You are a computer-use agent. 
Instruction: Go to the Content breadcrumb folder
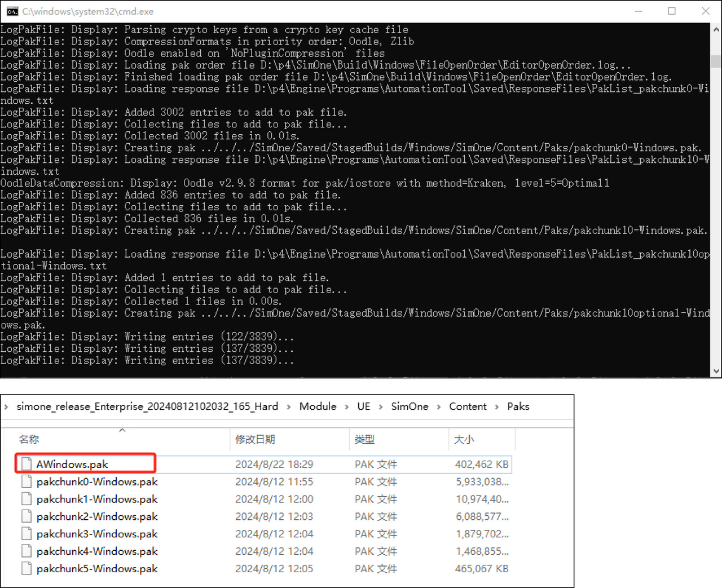click(468, 406)
